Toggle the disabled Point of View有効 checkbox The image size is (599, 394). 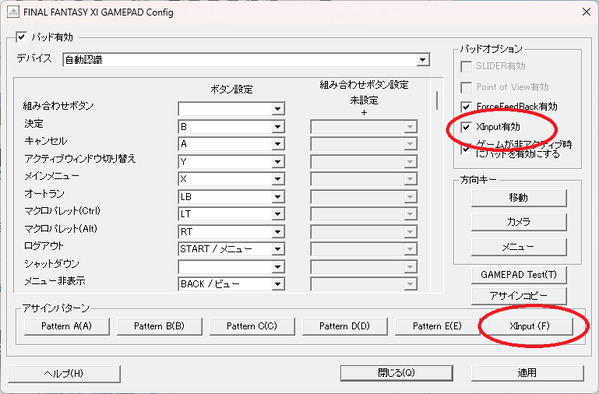(466, 87)
